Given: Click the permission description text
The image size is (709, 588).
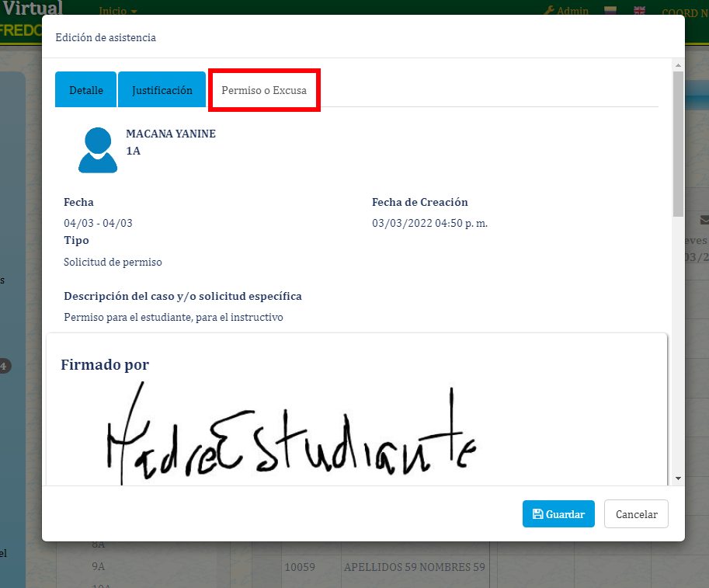Looking at the screenshot, I should click(x=173, y=317).
